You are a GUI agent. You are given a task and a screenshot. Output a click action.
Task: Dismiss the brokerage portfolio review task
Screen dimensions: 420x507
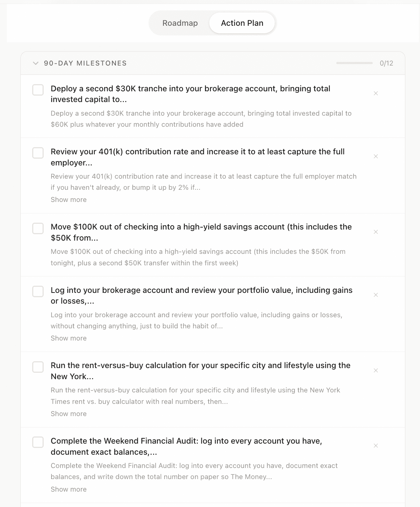pos(376,295)
